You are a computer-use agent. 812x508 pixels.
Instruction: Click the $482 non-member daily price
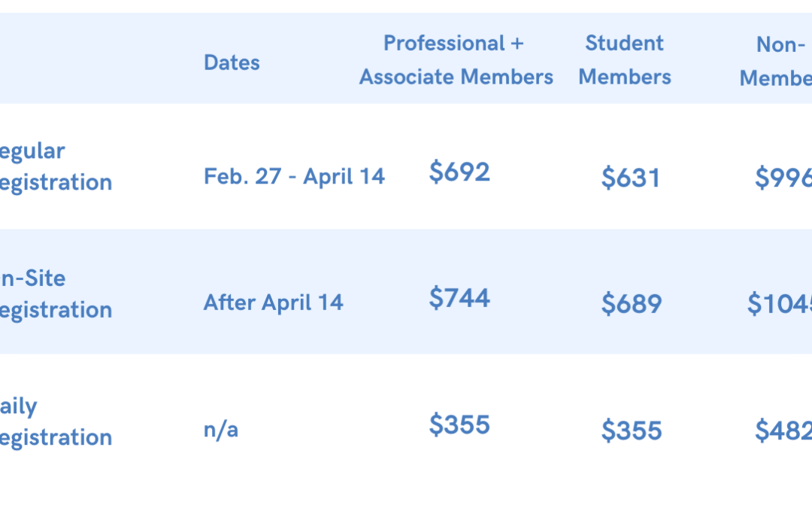pyautogui.click(x=783, y=430)
